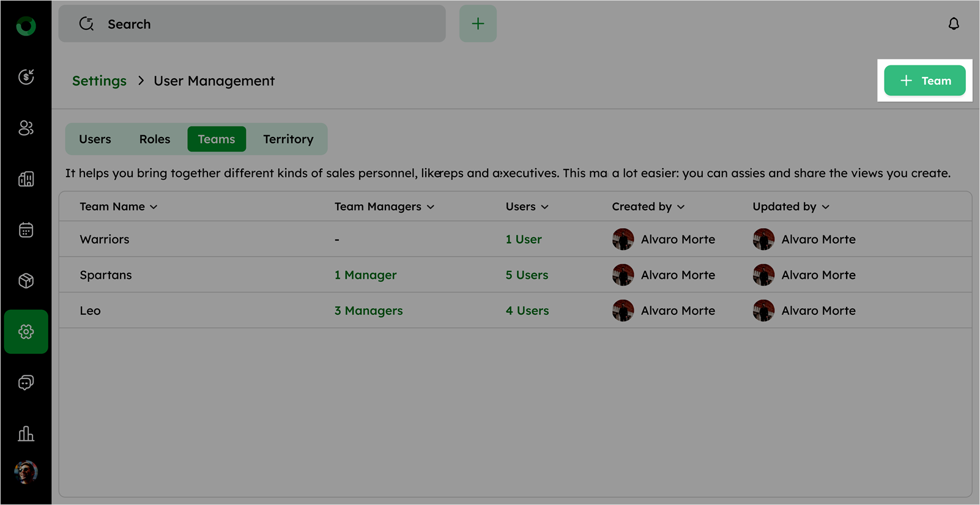This screenshot has width=980, height=505.
Task: Click the notification bell icon
Action: (953, 24)
